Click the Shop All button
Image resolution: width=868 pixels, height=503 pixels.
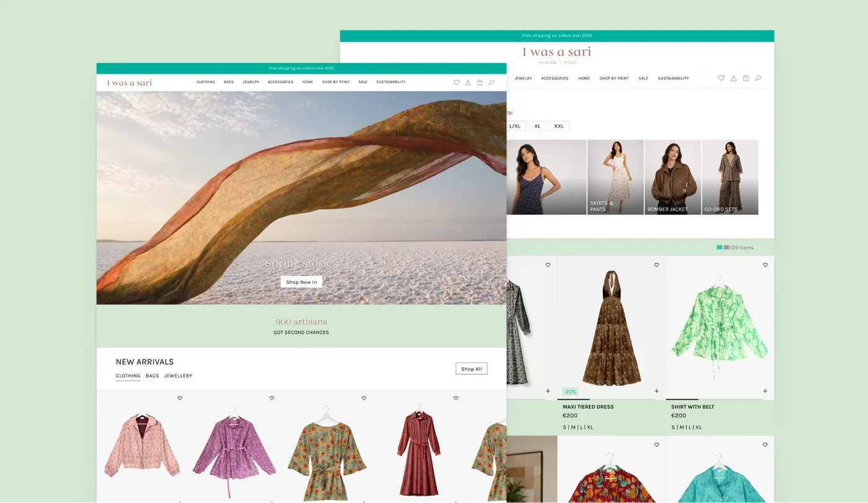(471, 369)
